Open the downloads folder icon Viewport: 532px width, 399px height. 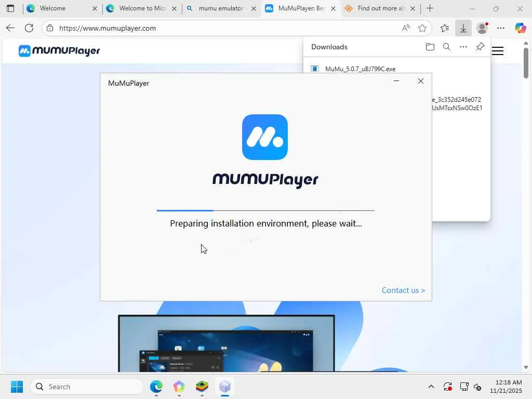(430, 47)
